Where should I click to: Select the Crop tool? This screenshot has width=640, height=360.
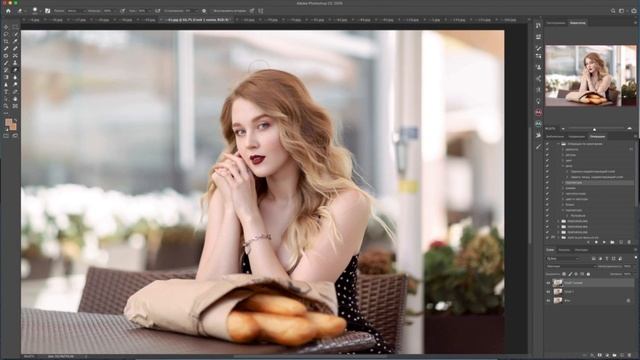coord(6,42)
